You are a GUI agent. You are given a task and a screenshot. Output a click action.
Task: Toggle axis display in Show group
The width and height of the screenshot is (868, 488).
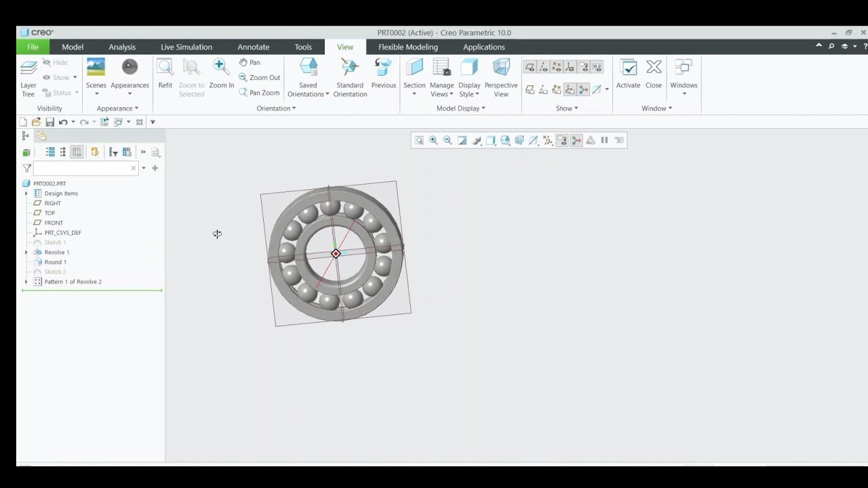543,67
